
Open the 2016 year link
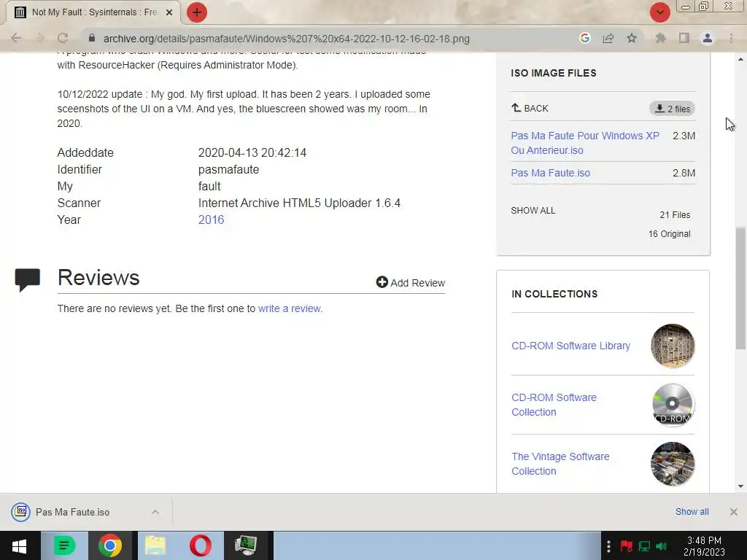211,219
